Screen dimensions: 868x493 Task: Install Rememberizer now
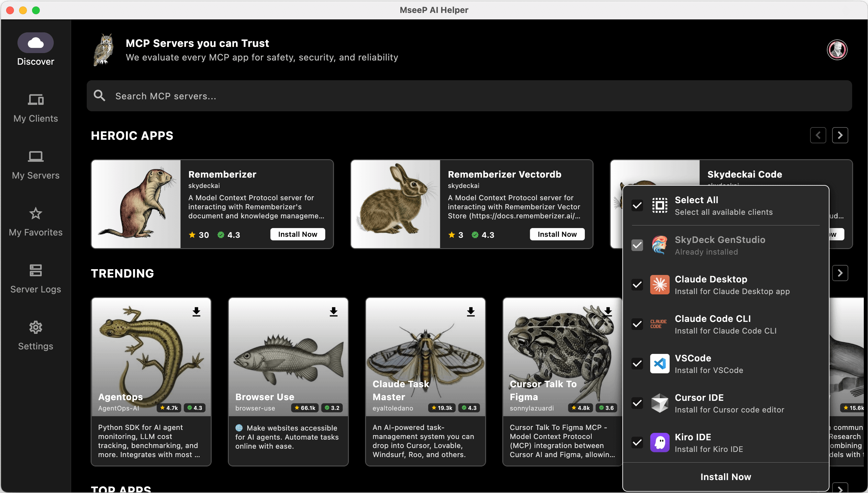tap(298, 234)
